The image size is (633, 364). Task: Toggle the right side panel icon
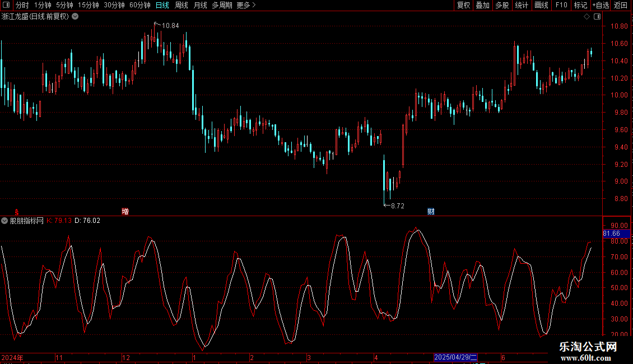click(597, 17)
